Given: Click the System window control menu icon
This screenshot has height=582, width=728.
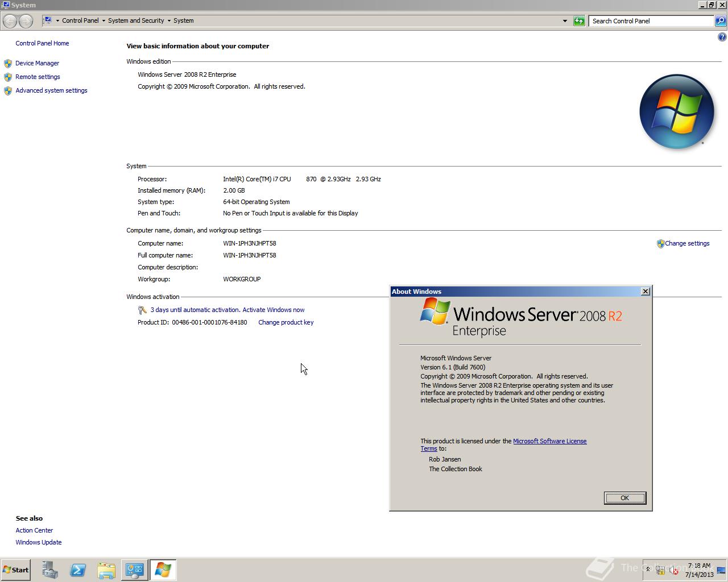Looking at the screenshot, I should (5, 5).
